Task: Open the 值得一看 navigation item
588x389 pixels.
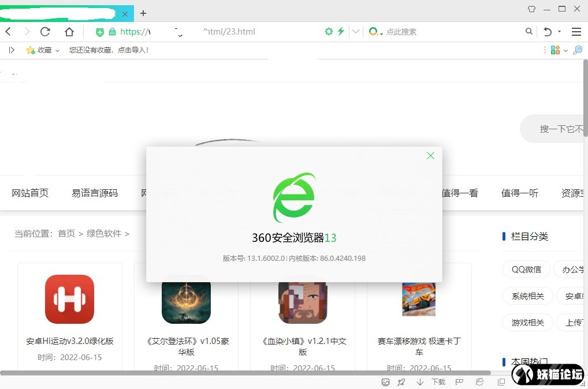Action: [x=460, y=193]
